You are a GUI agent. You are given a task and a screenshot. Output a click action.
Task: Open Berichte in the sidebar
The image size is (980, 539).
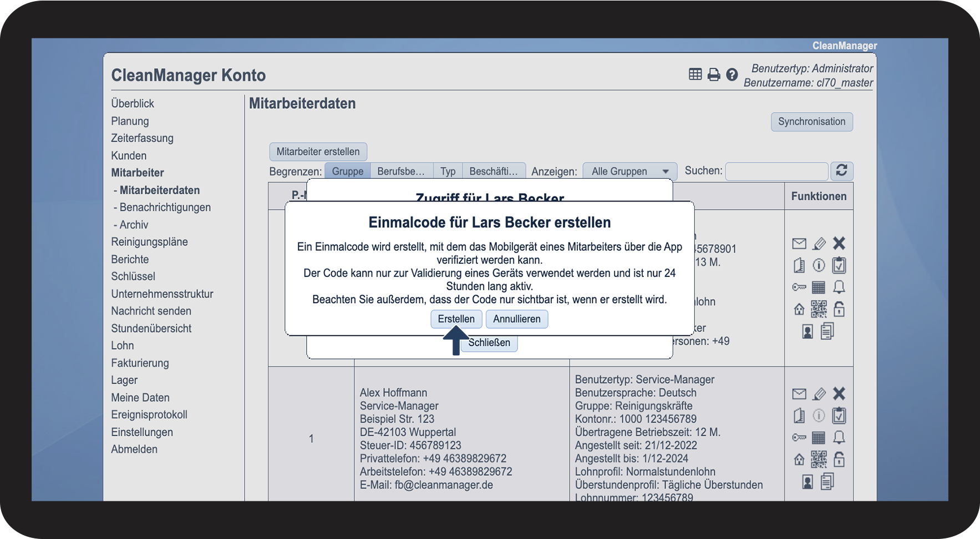tap(130, 259)
